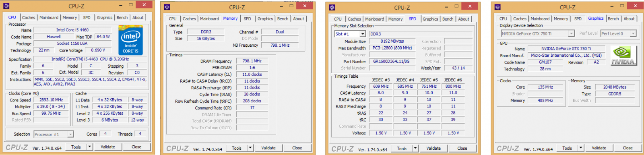Click the GPU Code Name GM107 field

(545, 62)
